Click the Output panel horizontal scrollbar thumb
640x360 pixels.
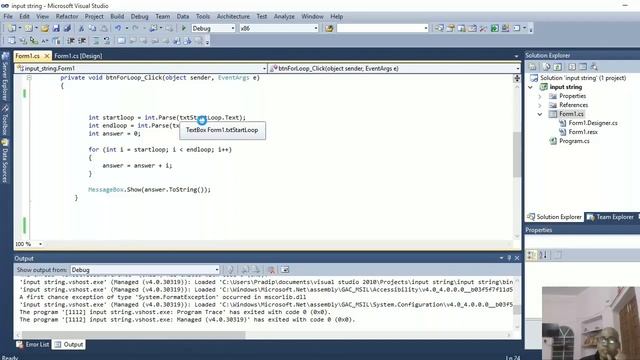pos(133,335)
